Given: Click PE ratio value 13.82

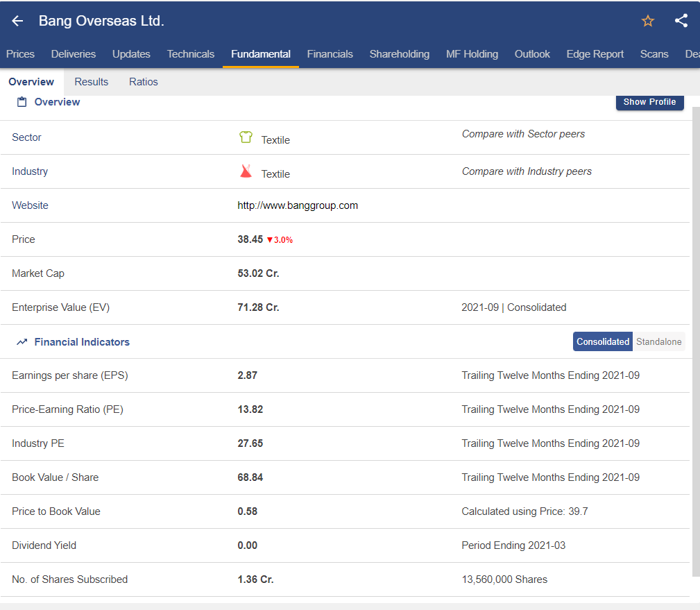Looking at the screenshot, I should (250, 409).
